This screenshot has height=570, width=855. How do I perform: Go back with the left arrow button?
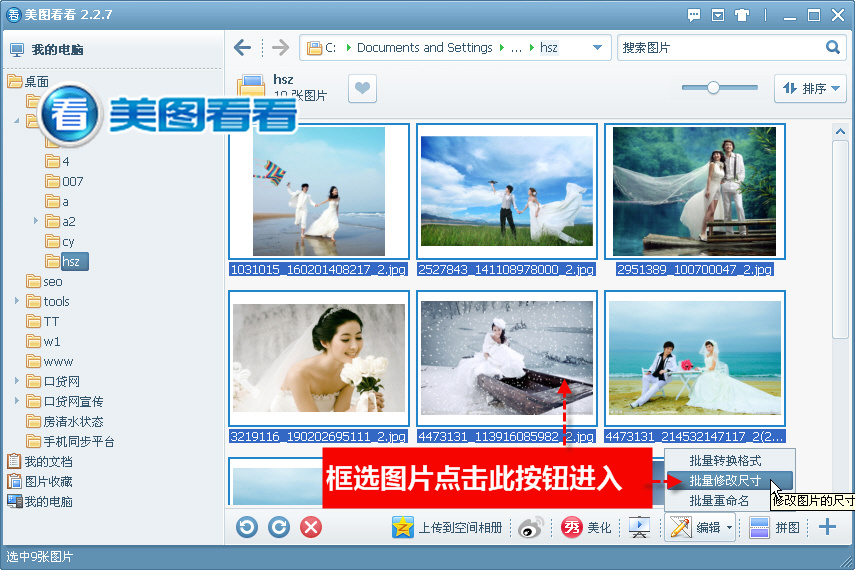click(242, 47)
